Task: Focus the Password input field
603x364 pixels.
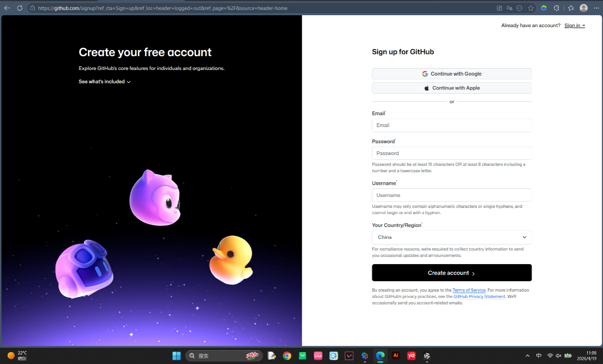Action: [x=452, y=153]
